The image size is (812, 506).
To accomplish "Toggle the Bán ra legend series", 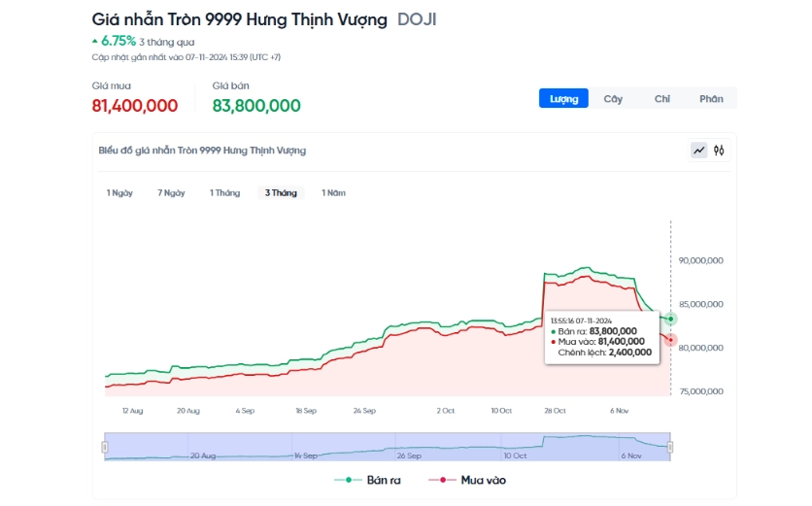I will click(x=368, y=480).
